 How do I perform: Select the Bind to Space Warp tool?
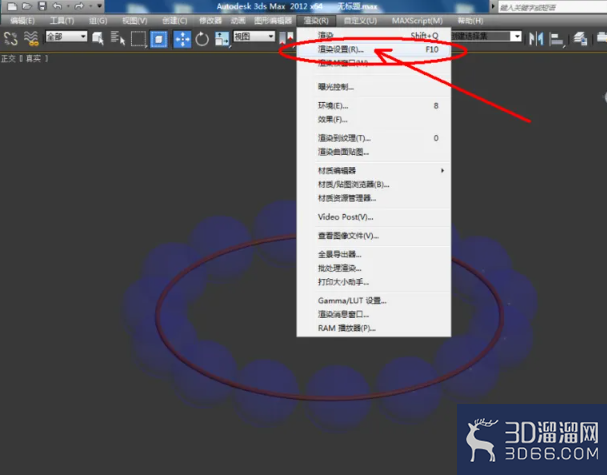pyautogui.click(x=31, y=39)
